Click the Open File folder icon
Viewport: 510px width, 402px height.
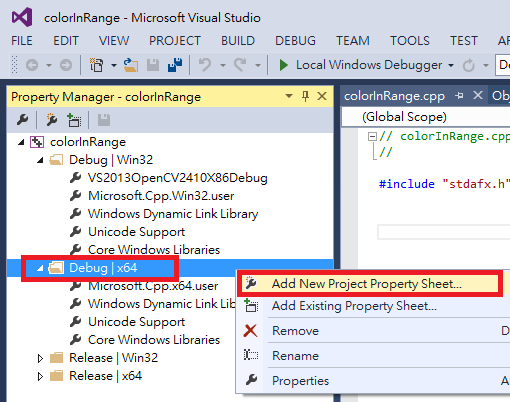pos(131,65)
